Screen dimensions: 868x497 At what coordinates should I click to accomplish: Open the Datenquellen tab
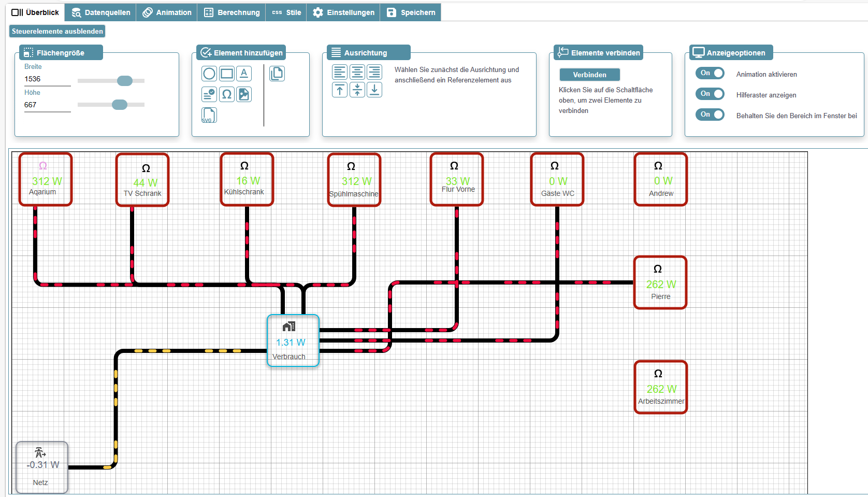[101, 12]
